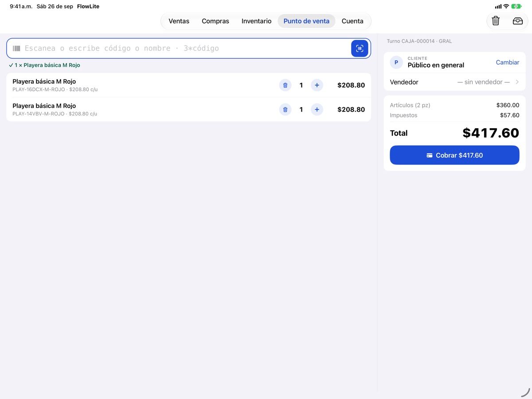Image resolution: width=532 pixels, height=399 pixels.
Task: Expand the Vendedor selector chevron
Action: (517, 82)
